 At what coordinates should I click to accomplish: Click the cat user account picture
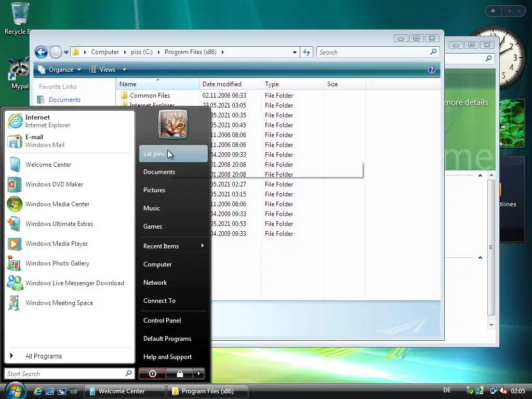[x=173, y=124]
